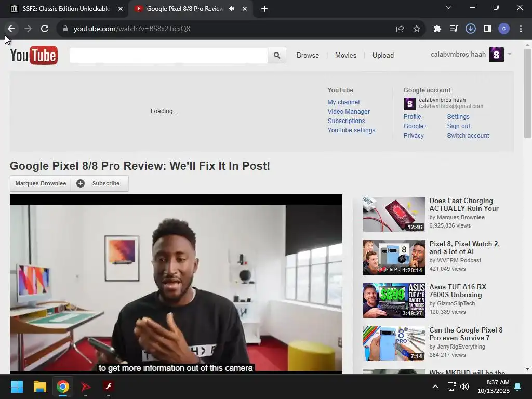Click the network icon in system tray
The width and height of the screenshot is (532, 399).
click(x=451, y=387)
